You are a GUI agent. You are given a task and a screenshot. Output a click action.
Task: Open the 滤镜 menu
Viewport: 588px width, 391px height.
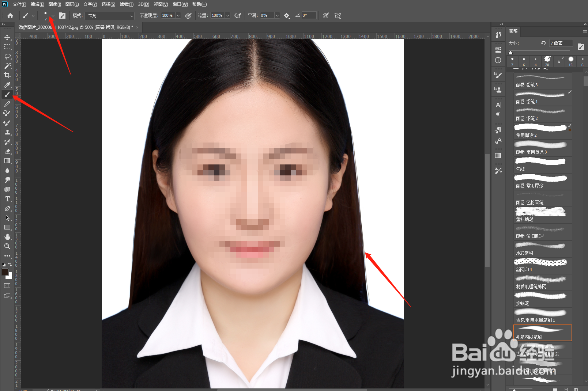click(x=127, y=4)
